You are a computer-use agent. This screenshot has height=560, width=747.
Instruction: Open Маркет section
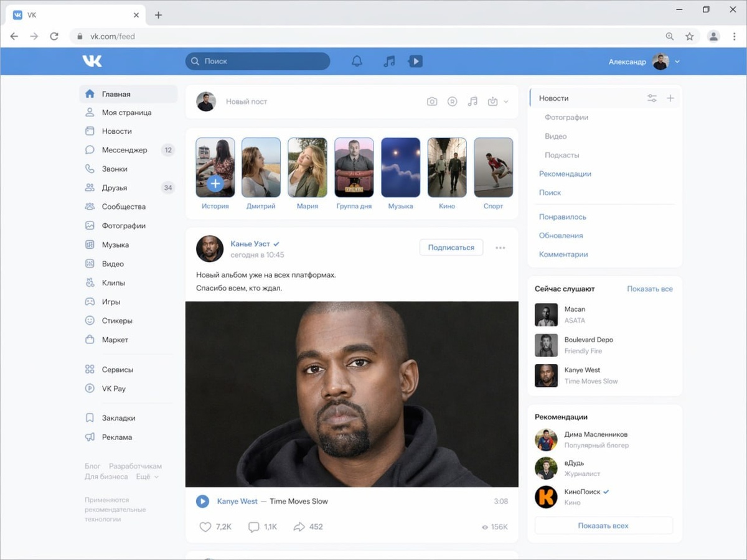(128, 340)
